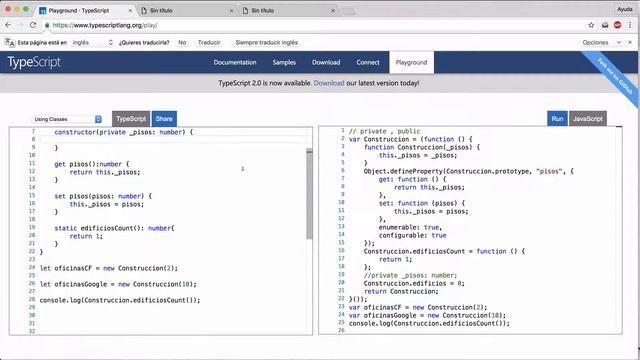Image resolution: width=640 pixels, height=360 pixels.
Task: Go back with the browser back arrow
Action: point(8,25)
